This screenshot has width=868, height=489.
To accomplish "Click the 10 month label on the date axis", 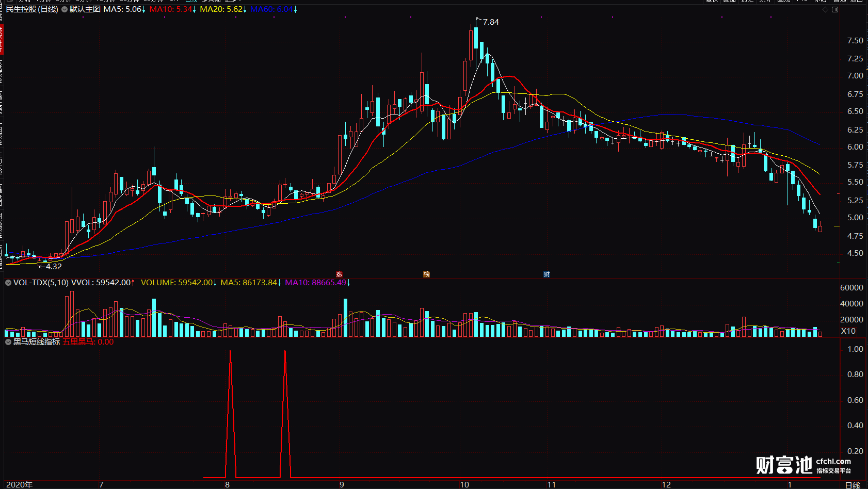I will [464, 484].
